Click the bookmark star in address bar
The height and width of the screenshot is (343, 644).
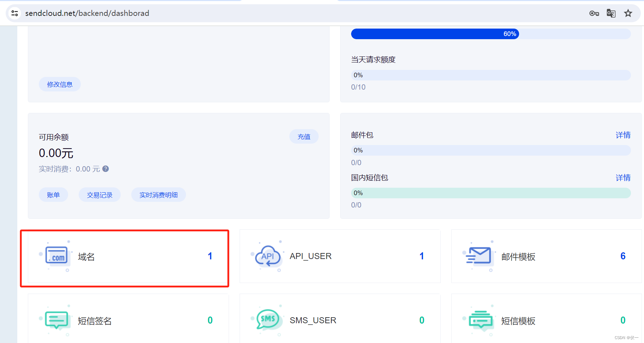628,13
